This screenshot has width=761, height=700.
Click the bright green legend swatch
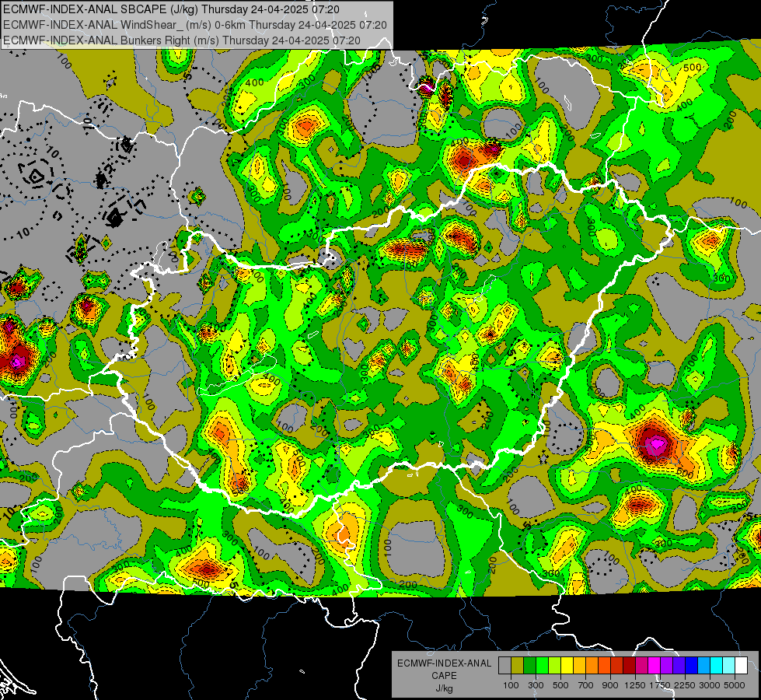[542, 666]
